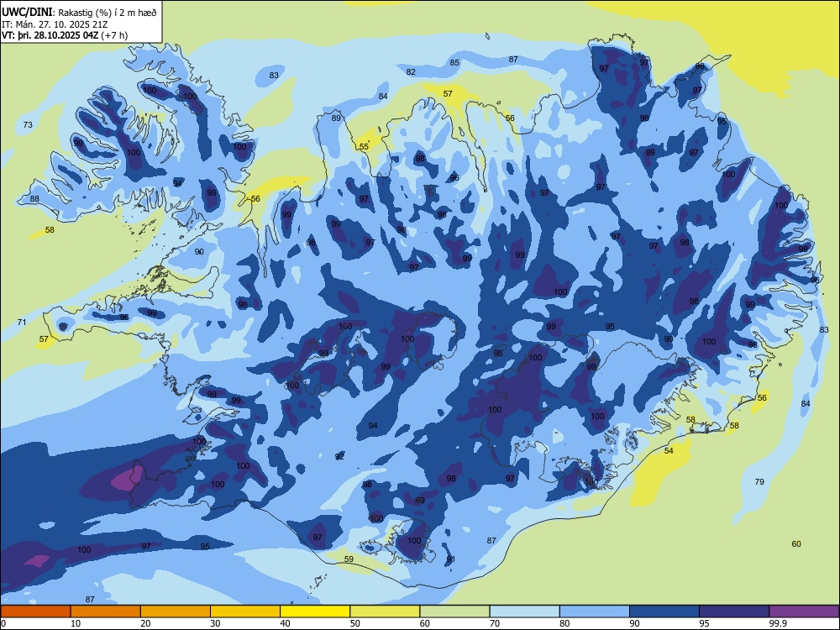Click the '80' legend scale label
This screenshot has width=840, height=630.
point(564,623)
